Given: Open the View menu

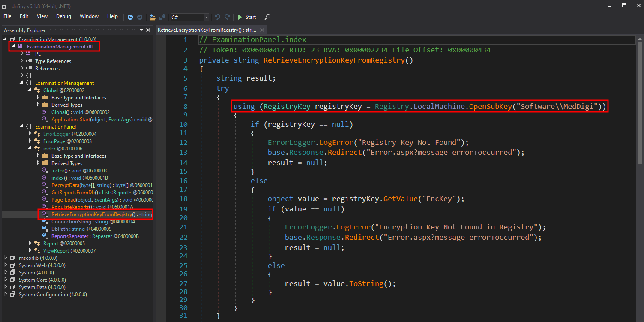Looking at the screenshot, I should tap(42, 16).
